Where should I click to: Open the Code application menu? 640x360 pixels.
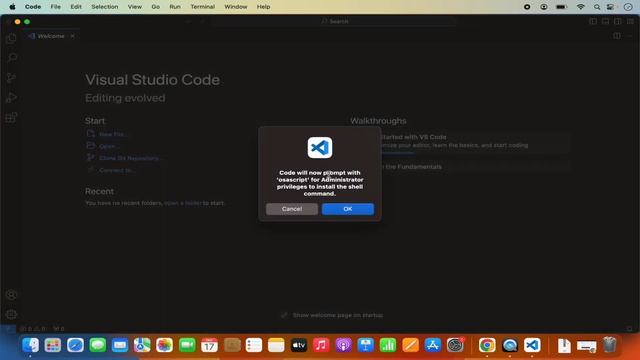[33, 7]
